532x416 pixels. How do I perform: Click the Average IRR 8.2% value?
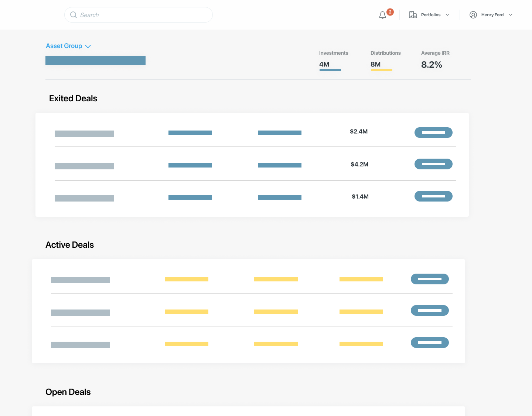click(x=432, y=65)
